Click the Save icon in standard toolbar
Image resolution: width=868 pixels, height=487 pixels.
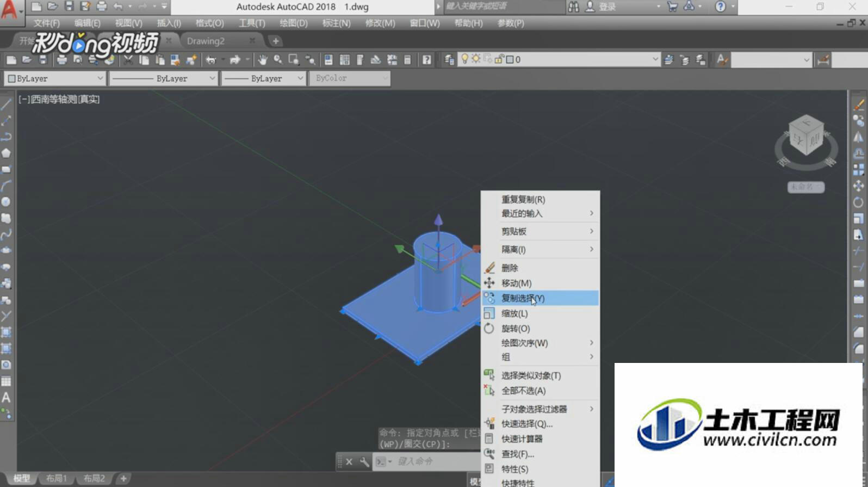42,59
